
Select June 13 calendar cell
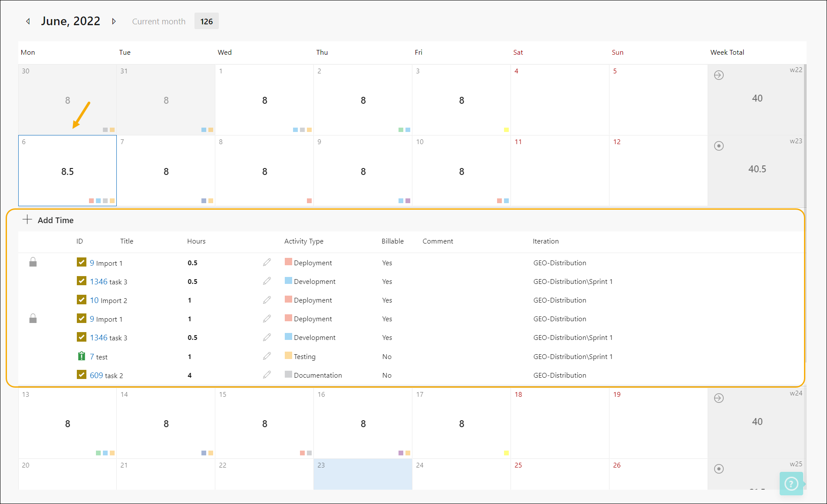pos(67,423)
